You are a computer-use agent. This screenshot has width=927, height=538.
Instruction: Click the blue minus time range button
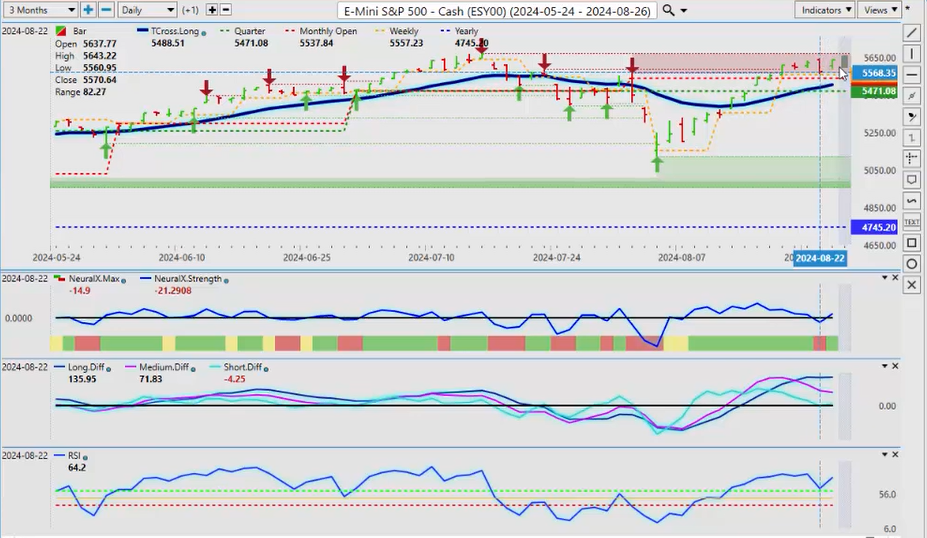[105, 10]
